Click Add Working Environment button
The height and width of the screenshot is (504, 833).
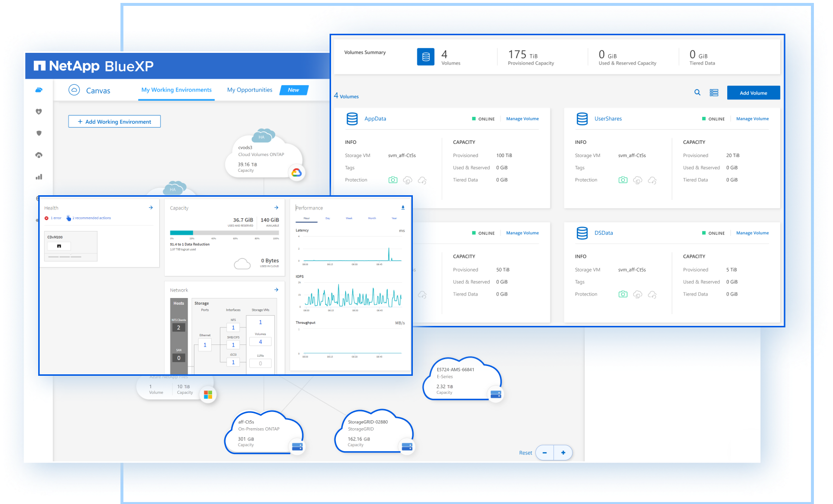115,122
